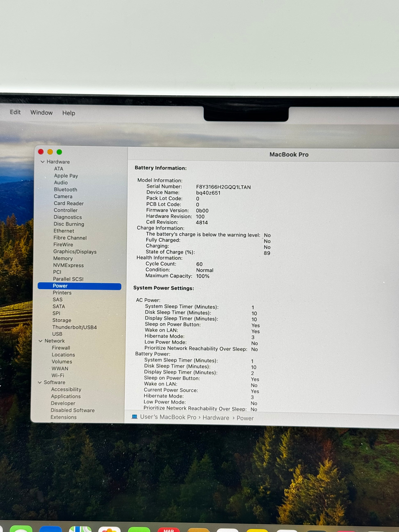
Task: Collapse the Network section chevron
Action: point(40,341)
